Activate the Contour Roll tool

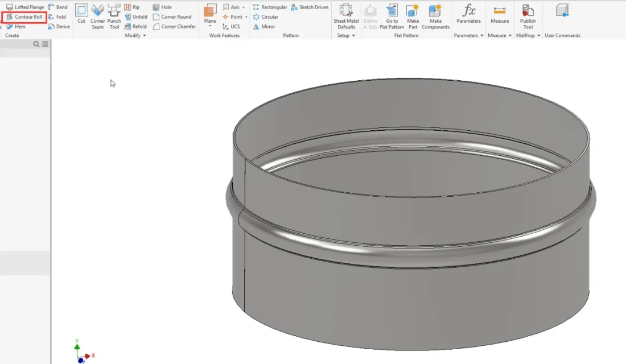click(24, 16)
